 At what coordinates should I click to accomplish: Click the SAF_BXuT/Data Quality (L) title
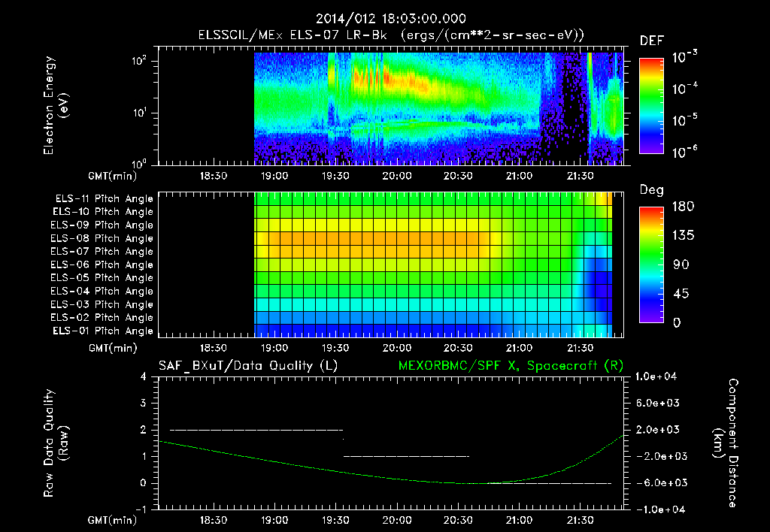click(248, 366)
